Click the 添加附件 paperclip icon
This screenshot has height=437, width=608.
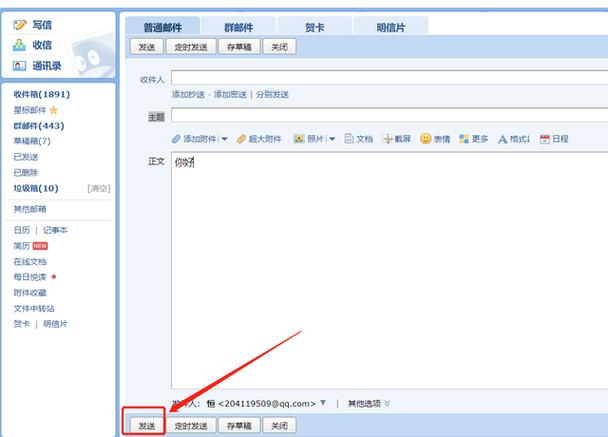coord(176,139)
